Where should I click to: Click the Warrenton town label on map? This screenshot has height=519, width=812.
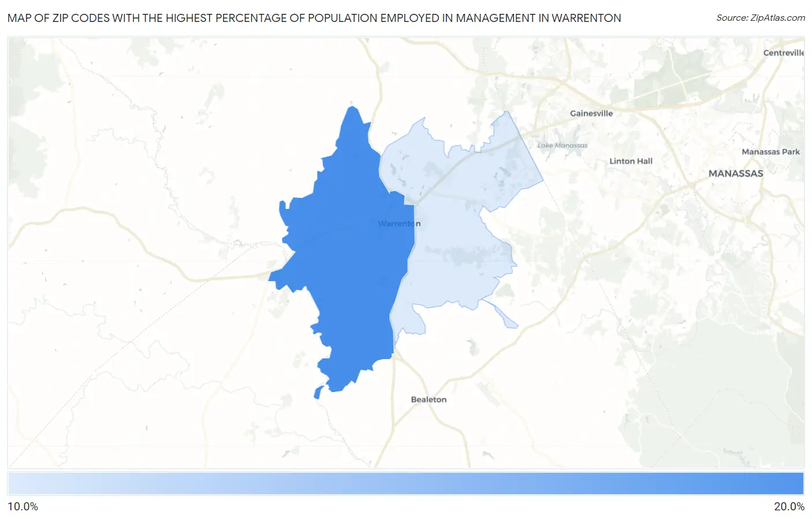click(399, 223)
